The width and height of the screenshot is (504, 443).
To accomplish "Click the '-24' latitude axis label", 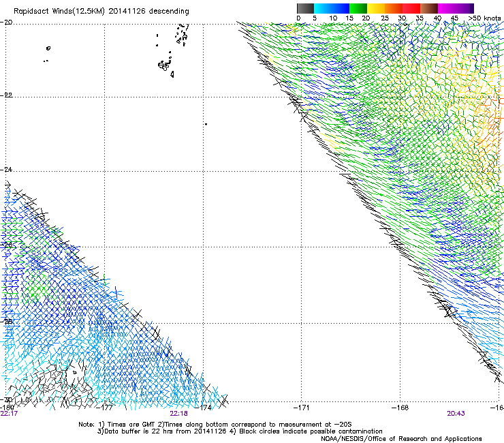I will (x=6, y=170).
